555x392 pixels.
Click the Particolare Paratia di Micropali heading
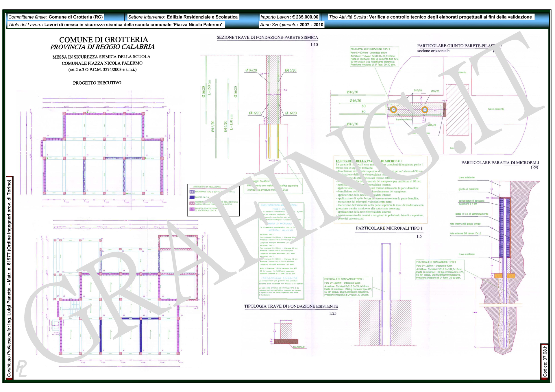pyautogui.click(x=500, y=163)
